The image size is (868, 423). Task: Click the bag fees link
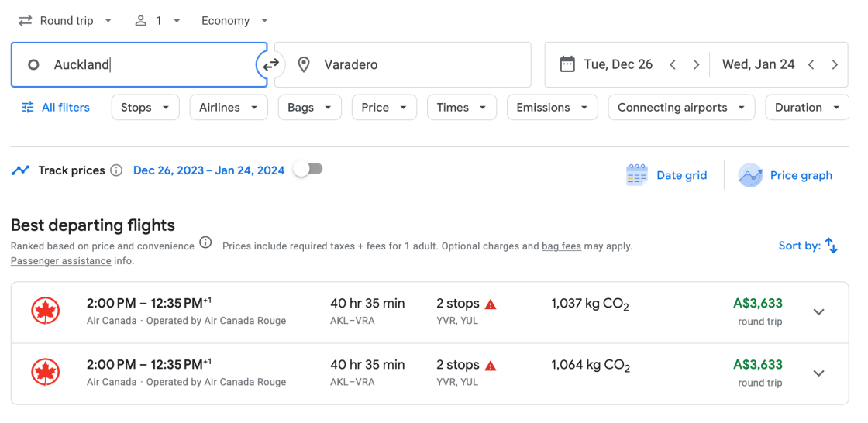pos(561,246)
